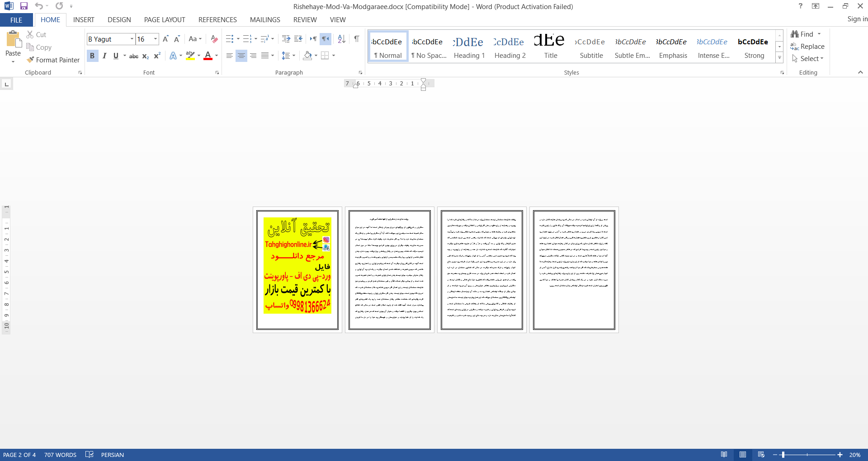The image size is (868, 461).
Task: Apply strikethrough formatting
Action: click(134, 56)
